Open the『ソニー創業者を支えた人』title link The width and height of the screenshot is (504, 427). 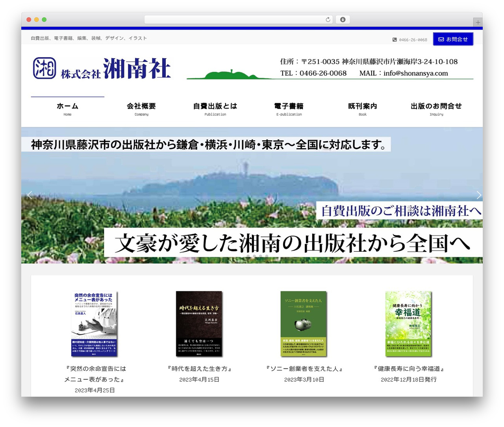304,369
